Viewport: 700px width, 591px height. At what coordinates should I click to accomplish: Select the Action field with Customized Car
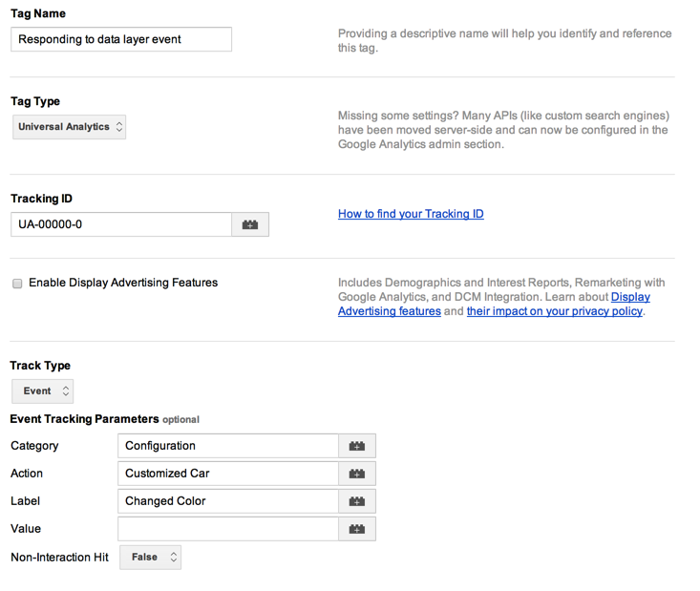(x=227, y=474)
